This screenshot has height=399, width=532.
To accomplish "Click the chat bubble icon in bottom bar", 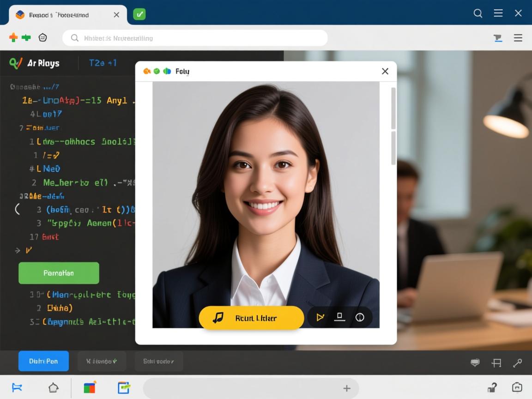I will pyautogui.click(x=475, y=363).
